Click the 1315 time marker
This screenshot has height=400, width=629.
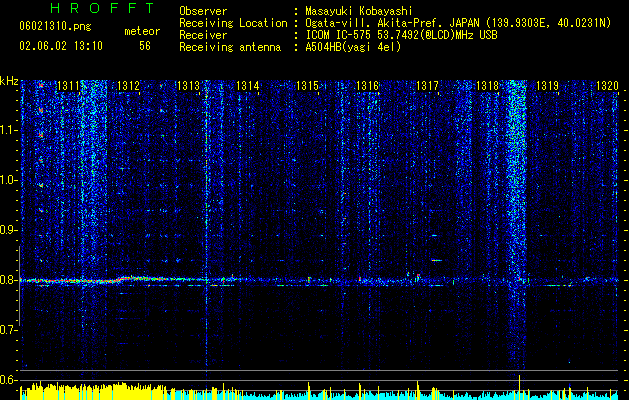pos(307,86)
